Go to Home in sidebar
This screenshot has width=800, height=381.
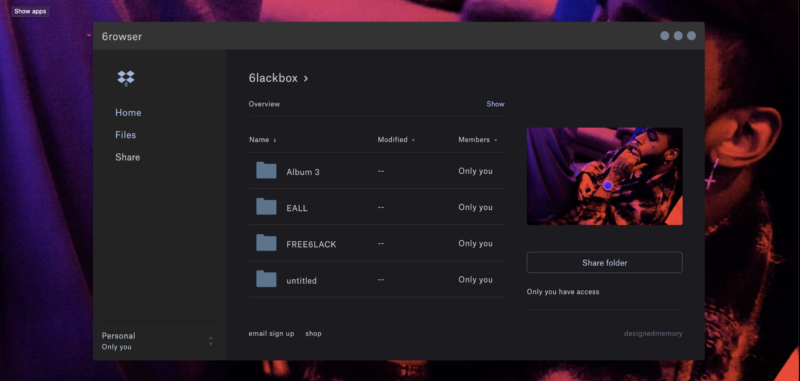[128, 113]
